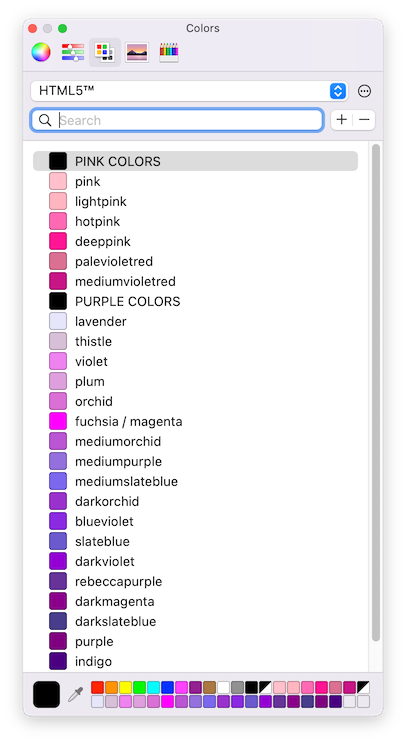Open the ellipsis palette options menu
The image size is (406, 743).
[x=364, y=91]
